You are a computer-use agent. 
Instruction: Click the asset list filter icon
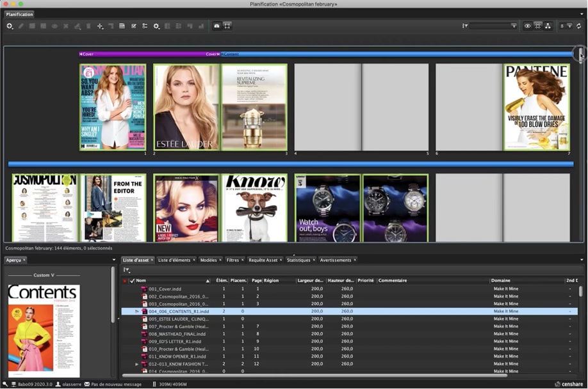tap(126, 270)
